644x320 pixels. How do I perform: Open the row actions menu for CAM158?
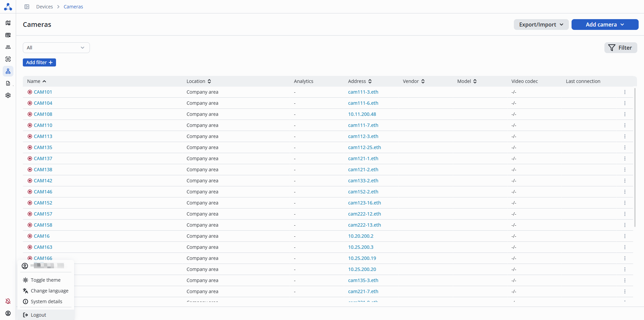pos(625,225)
